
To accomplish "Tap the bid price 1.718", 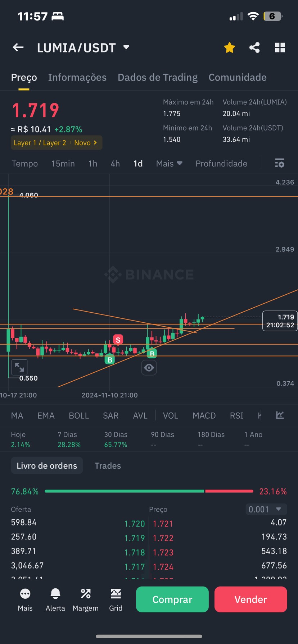I will pos(135,552).
